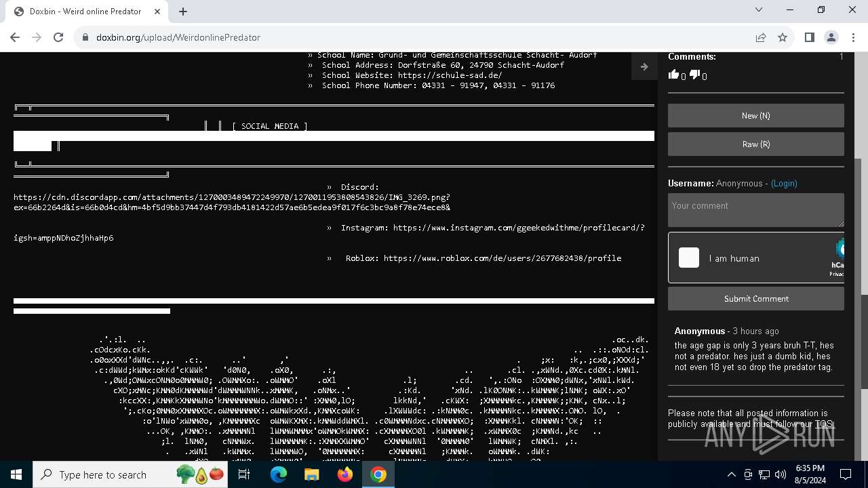The image size is (868, 488).
Task: Open the clock and calendar
Action: pyautogui.click(x=810, y=474)
